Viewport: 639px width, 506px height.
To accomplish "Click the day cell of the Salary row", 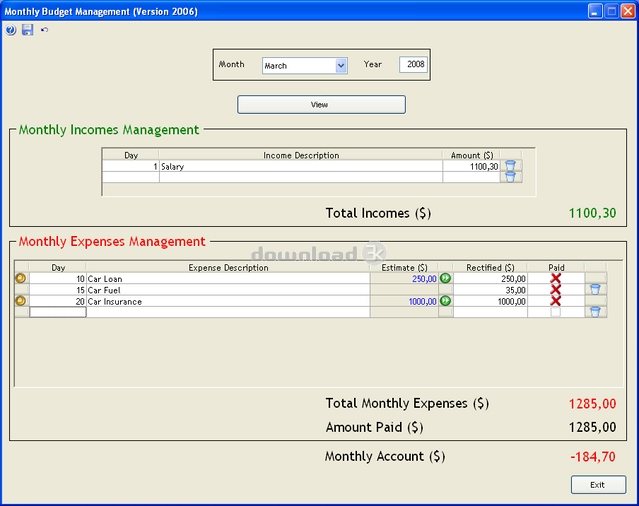I will click(x=130, y=166).
